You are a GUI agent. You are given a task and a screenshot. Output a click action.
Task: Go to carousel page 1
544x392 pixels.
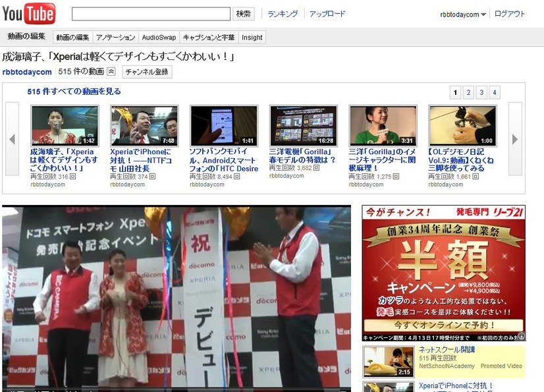coord(455,92)
